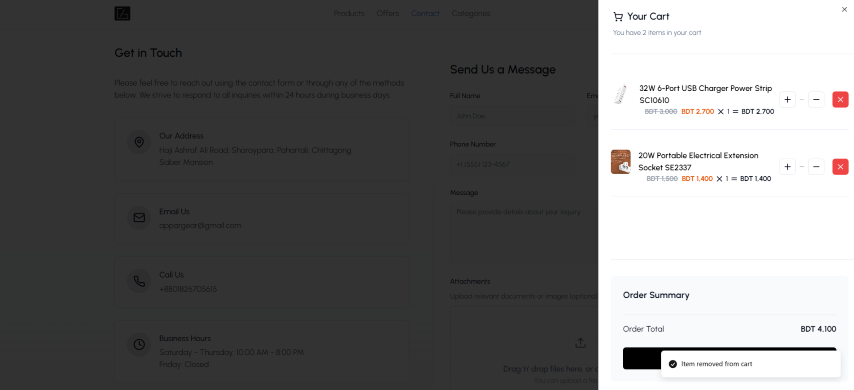
Task: Go to the Categories menu item
Action: 471,14
